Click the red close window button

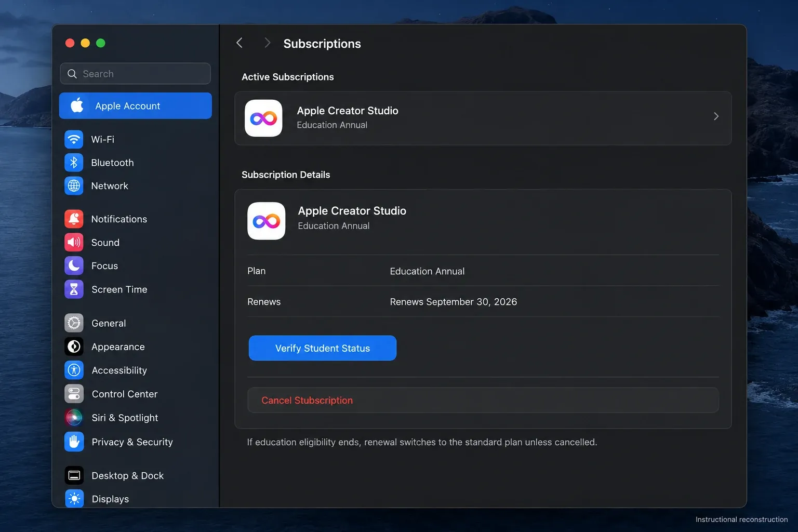point(70,43)
